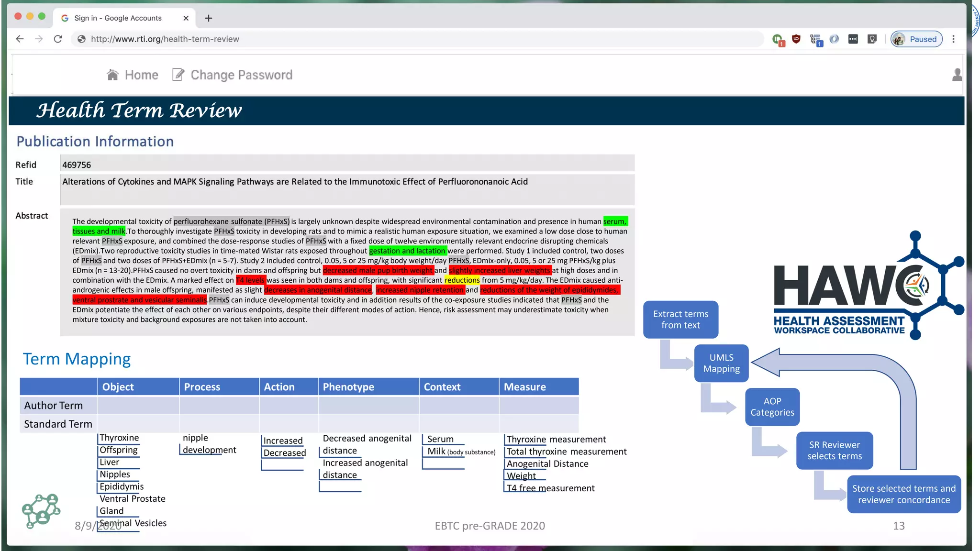Click the yellow highlighted word reductions
Viewport: 980px width, 551px height.
(462, 280)
